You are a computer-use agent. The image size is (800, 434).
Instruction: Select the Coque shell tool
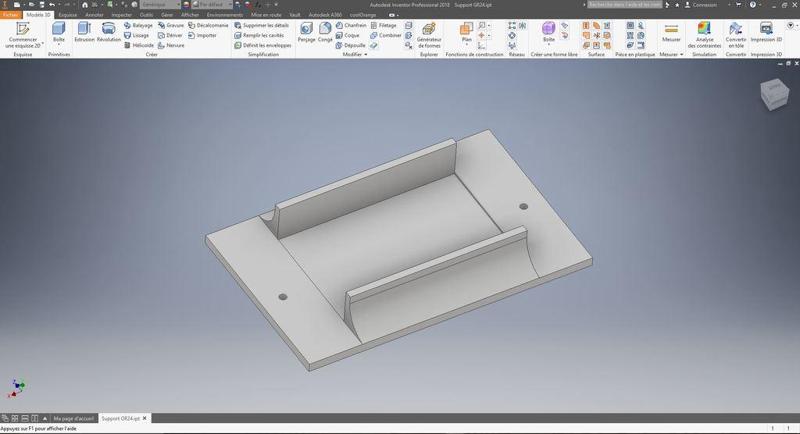click(348, 35)
